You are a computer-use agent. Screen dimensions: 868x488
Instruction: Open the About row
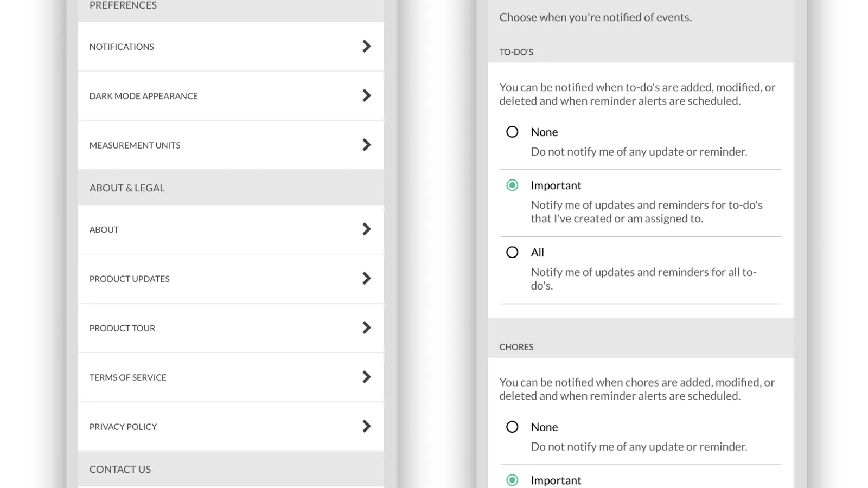tap(231, 229)
